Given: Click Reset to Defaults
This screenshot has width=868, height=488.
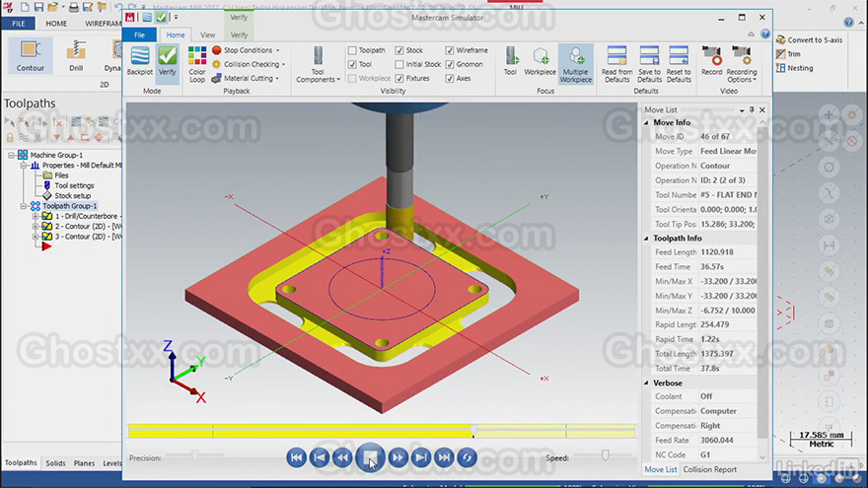Looking at the screenshot, I should point(679,64).
